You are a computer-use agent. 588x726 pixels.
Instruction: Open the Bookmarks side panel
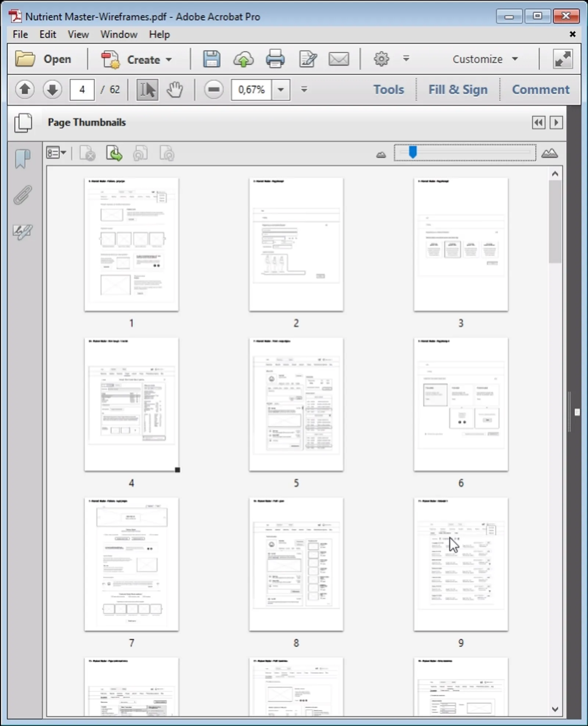pyautogui.click(x=23, y=159)
